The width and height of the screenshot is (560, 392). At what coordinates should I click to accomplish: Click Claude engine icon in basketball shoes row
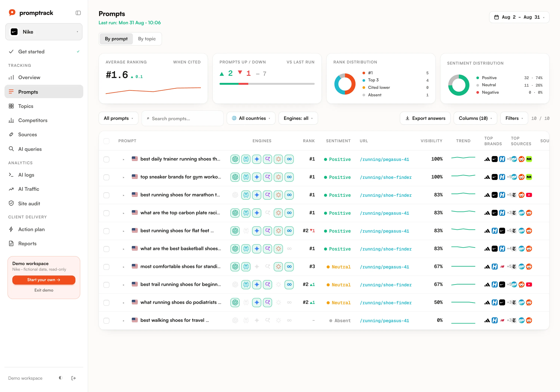pos(278,249)
